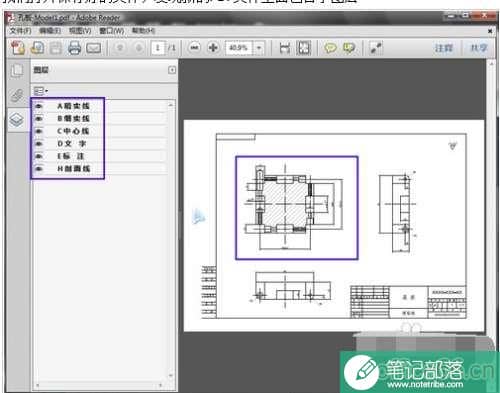Screen dimensions: 500x393
Task: Collapse the layers panel with corner button
Action: [172, 70]
